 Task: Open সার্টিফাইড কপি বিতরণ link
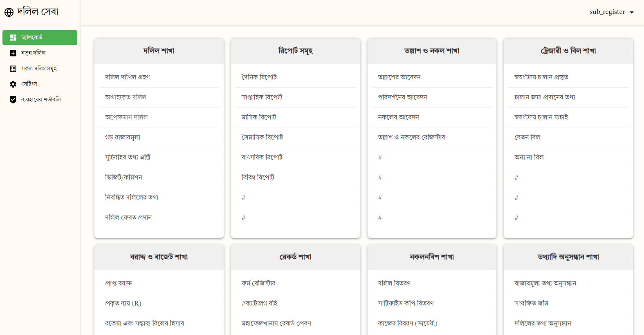click(x=406, y=304)
